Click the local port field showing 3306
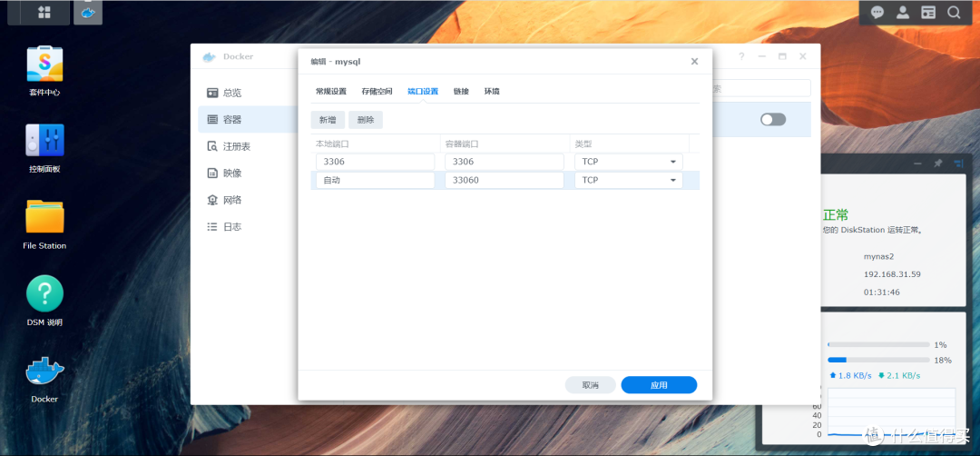980x456 pixels. pyautogui.click(x=375, y=162)
